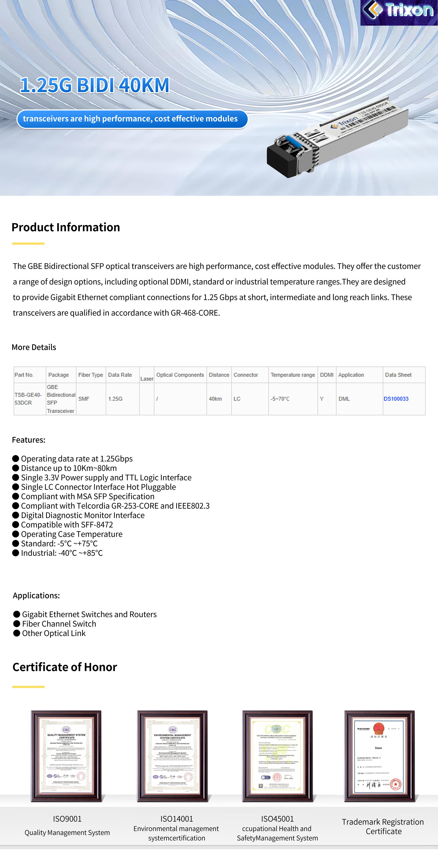Click the Optical Components column header
The height and width of the screenshot is (868, 438).
(180, 375)
